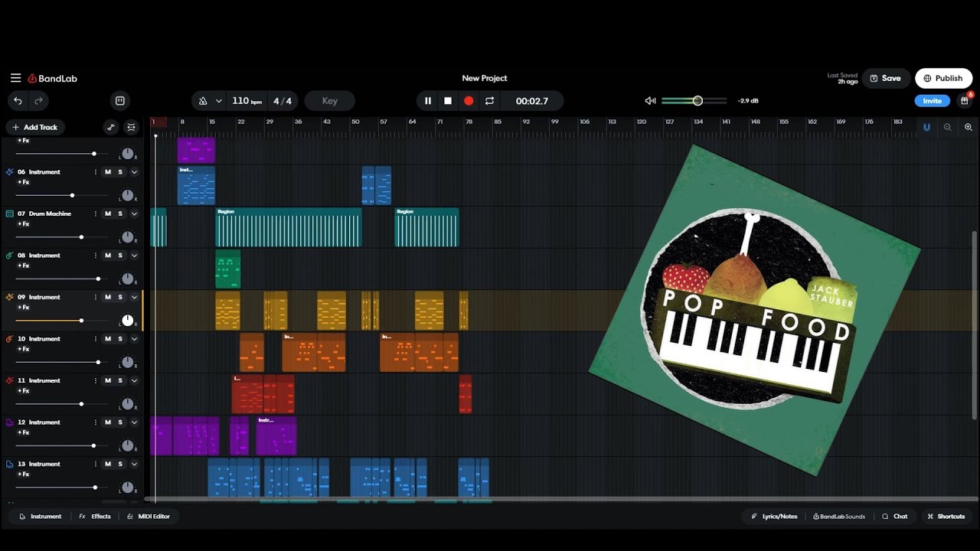The image size is (980, 551).
Task: Start recording with the red button
Action: [x=469, y=101]
